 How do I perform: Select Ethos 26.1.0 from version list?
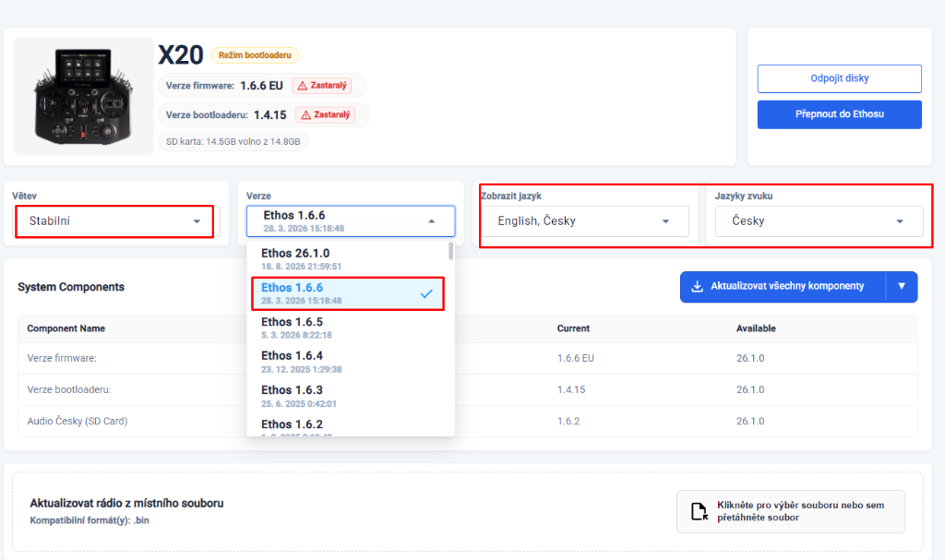348,259
